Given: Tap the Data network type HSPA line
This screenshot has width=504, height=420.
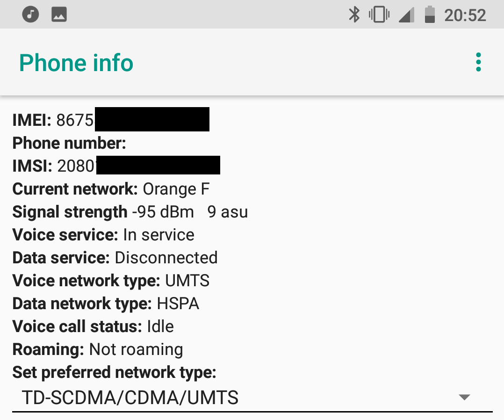Looking at the screenshot, I should 106,304.
